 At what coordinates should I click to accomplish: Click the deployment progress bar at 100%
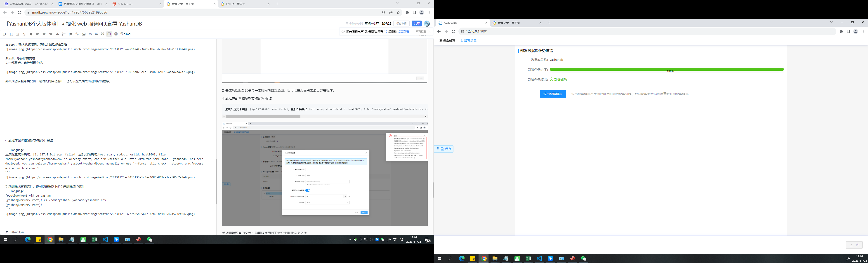(x=667, y=69)
